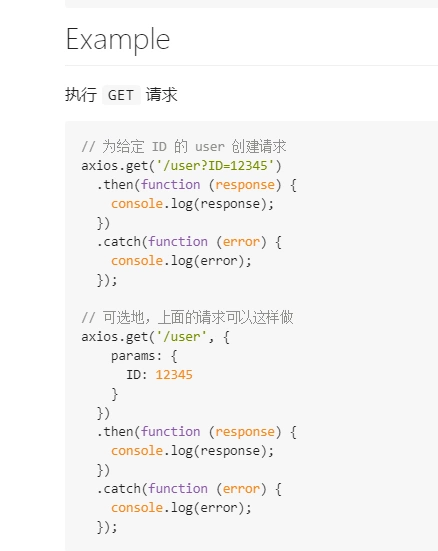438x551 pixels.
Task: Click the second .then(function (response) line
Action: click(197, 432)
